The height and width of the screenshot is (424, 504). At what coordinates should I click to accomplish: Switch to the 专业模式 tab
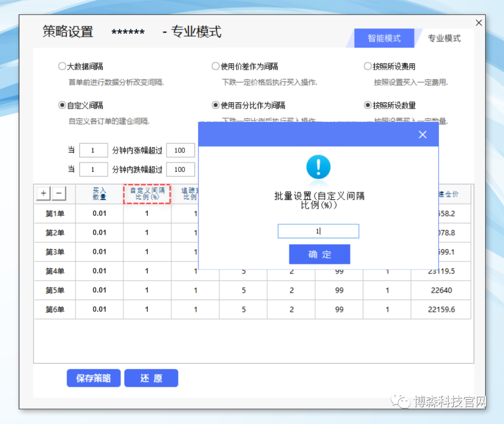[x=444, y=38]
